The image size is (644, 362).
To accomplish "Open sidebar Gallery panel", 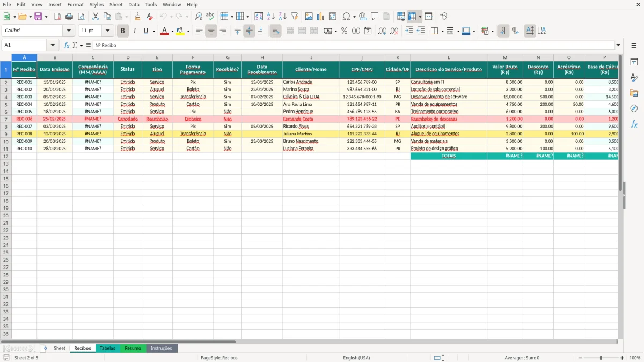I will [634, 93].
